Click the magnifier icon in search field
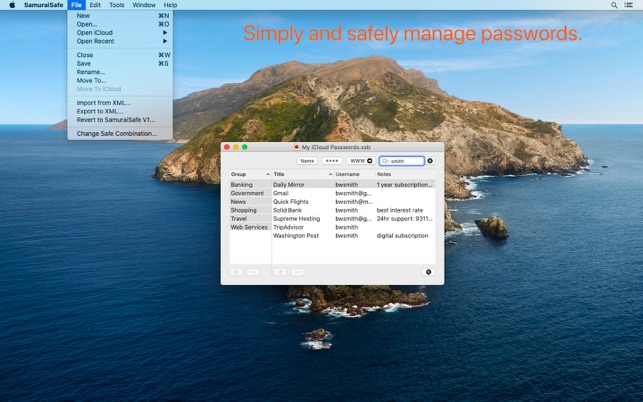The width and height of the screenshot is (643, 402). point(385,161)
